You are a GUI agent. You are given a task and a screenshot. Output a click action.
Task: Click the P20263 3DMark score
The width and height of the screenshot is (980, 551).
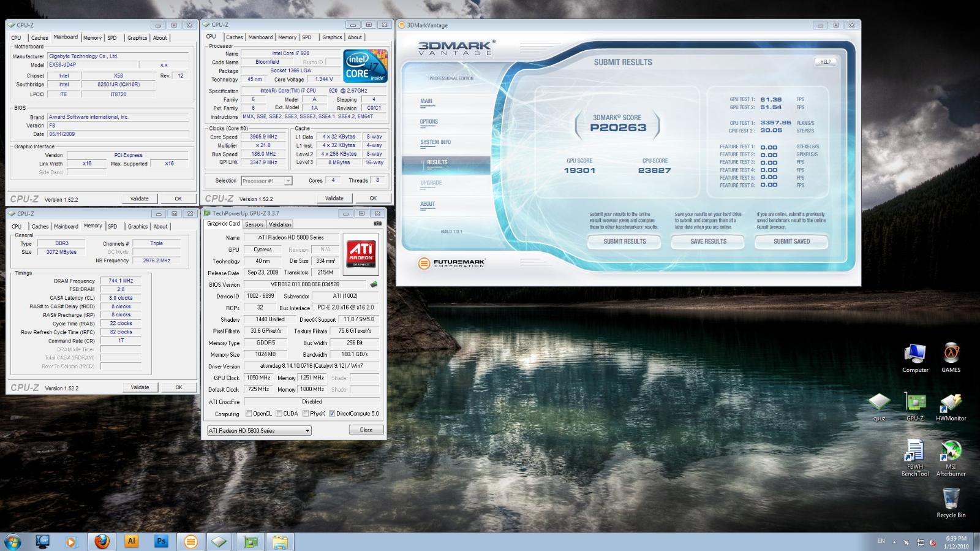click(x=618, y=127)
